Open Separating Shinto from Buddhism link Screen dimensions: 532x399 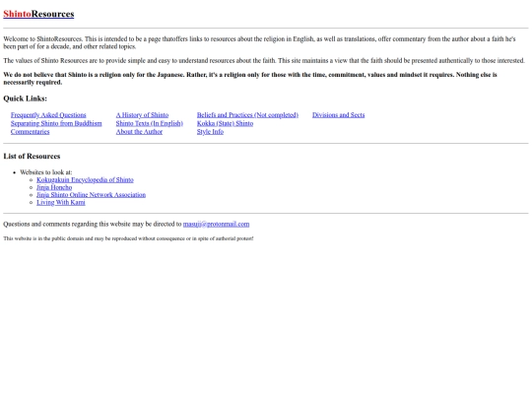[x=56, y=123]
